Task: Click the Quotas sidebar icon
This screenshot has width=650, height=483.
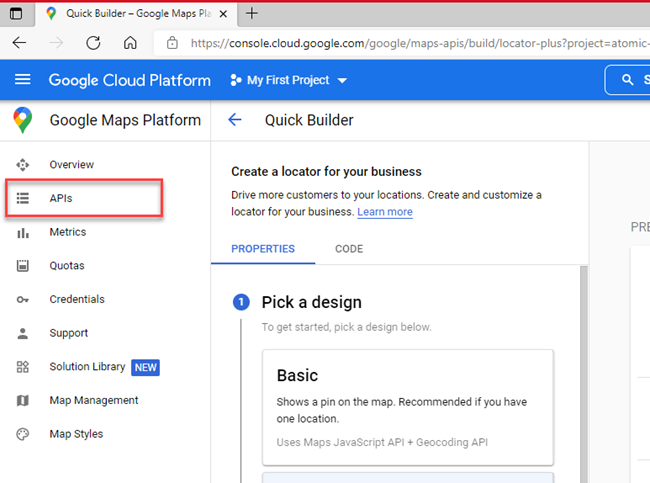Action: click(x=23, y=266)
